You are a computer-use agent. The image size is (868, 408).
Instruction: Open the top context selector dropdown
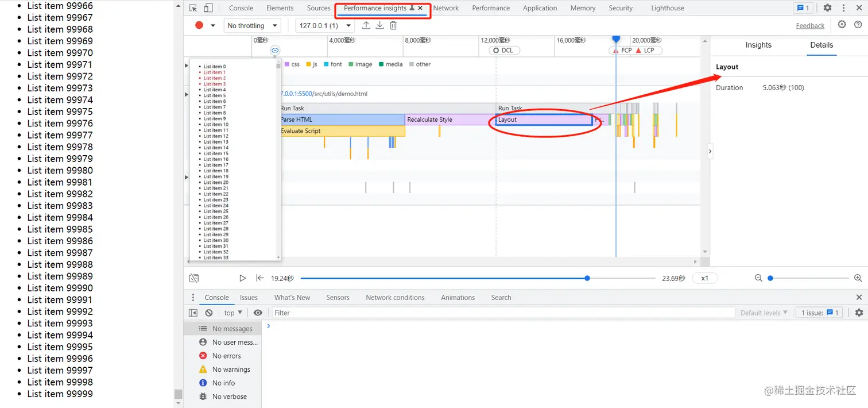tap(233, 313)
